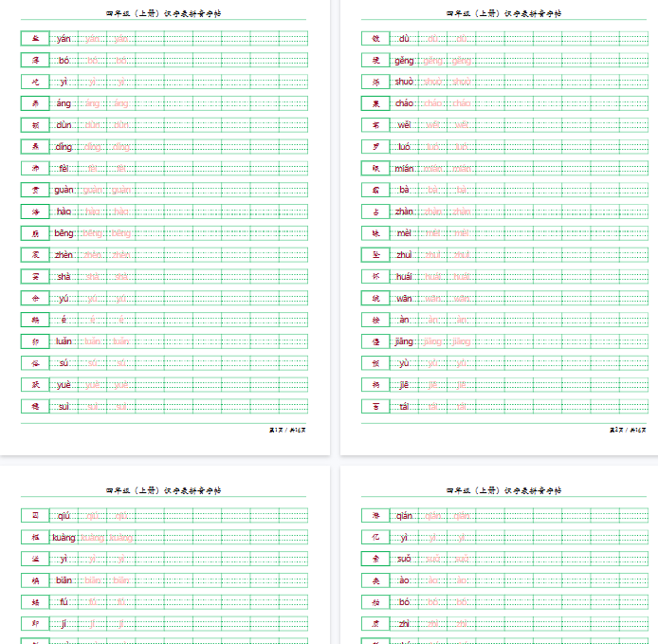Click the page number footer on page one

286,430
